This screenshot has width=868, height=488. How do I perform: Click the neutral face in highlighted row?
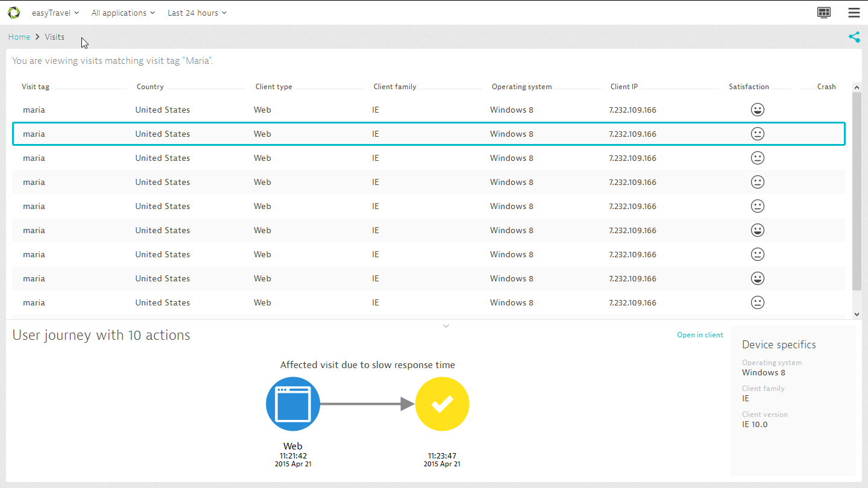point(758,134)
